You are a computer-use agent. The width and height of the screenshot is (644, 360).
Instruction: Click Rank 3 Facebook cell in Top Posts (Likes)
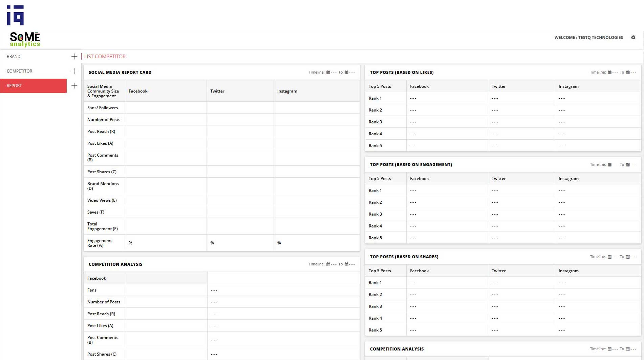click(x=447, y=122)
